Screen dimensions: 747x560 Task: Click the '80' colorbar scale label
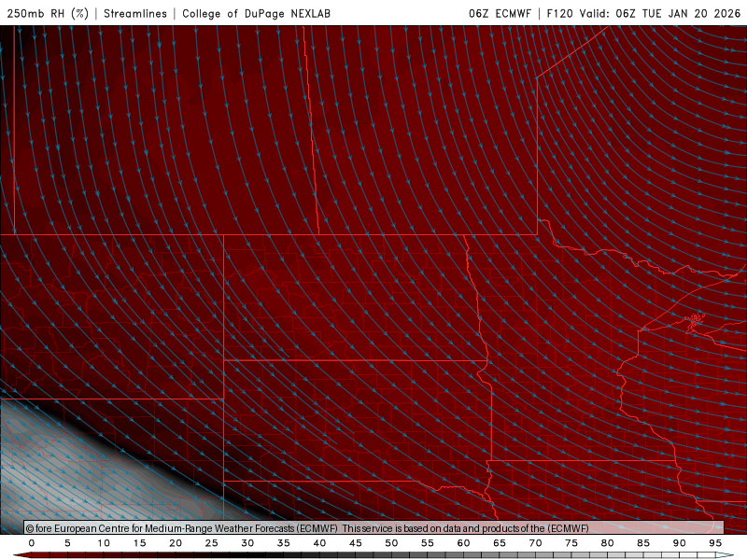[608, 543]
